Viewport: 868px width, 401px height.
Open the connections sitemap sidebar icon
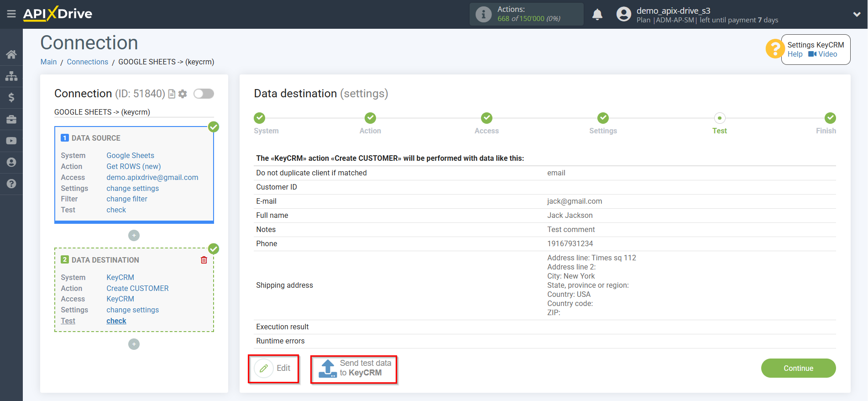pos(11,76)
